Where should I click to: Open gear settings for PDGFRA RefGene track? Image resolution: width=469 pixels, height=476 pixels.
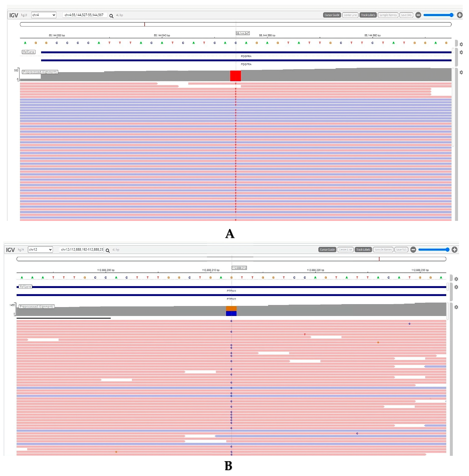pyautogui.click(x=461, y=52)
